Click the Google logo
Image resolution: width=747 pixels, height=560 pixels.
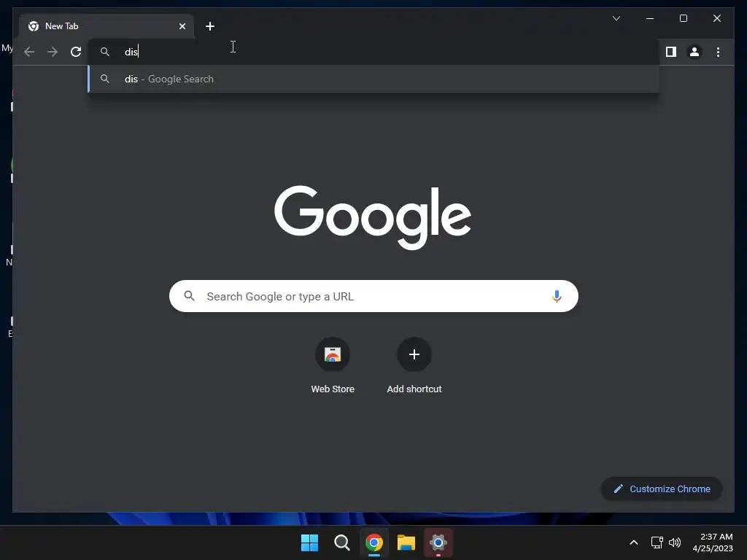pyautogui.click(x=373, y=217)
